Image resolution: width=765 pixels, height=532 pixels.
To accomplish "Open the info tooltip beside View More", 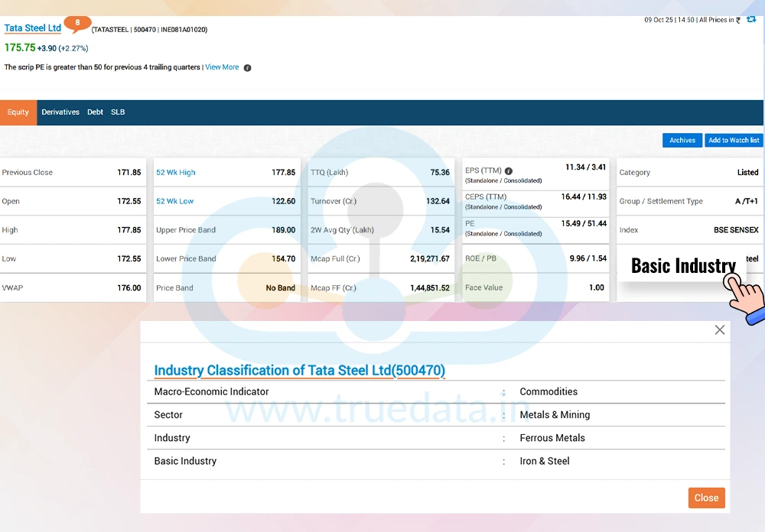I will (x=246, y=67).
